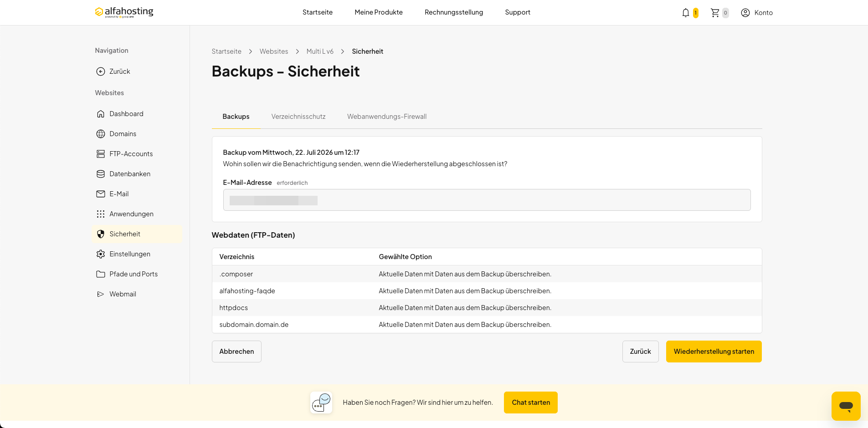868x428 pixels.
Task: Click the Zurück button beside Wiederherstellung
Action: 640,352
